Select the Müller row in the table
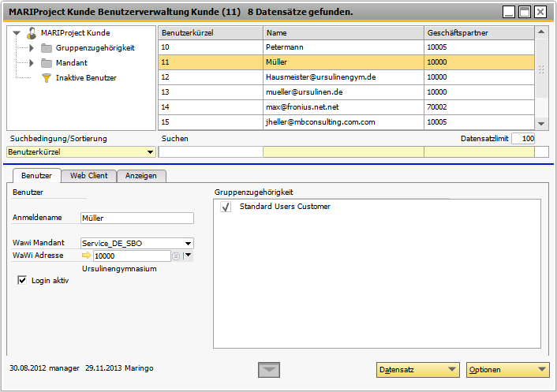Screen dimensions: 557x392 [346, 62]
